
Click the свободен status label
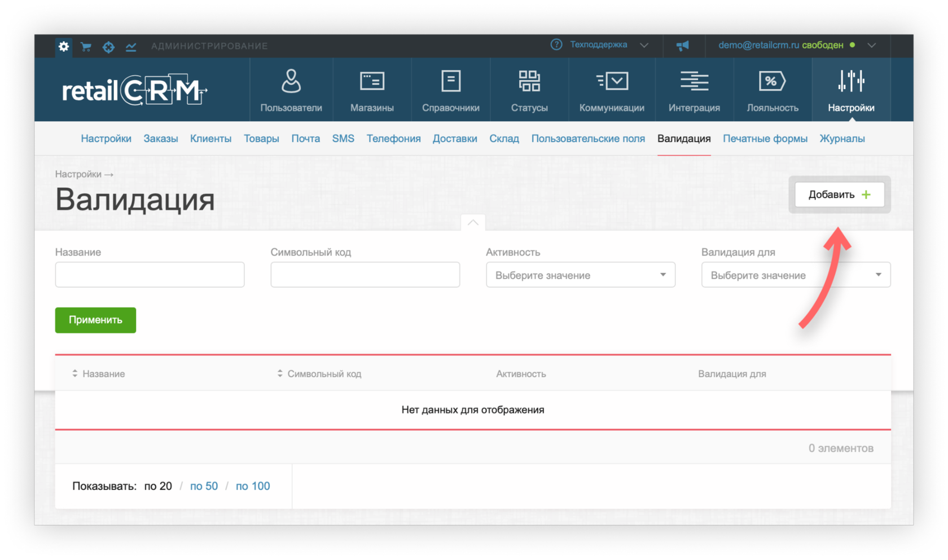823,45
